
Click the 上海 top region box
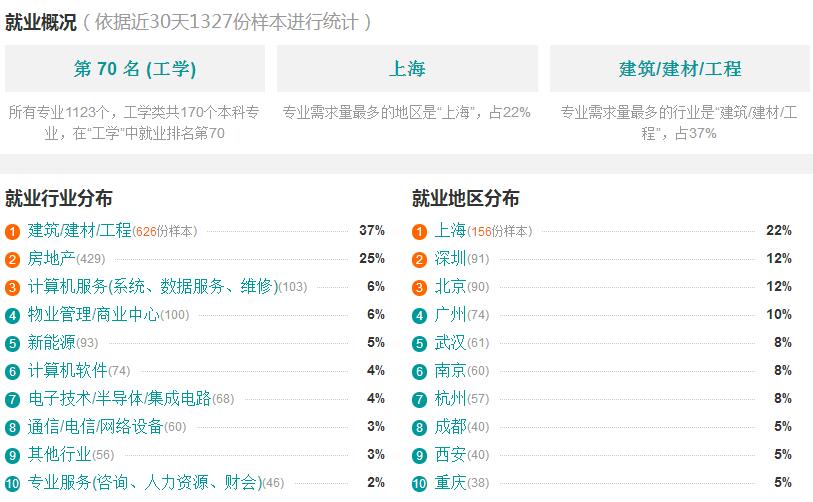tap(407, 68)
